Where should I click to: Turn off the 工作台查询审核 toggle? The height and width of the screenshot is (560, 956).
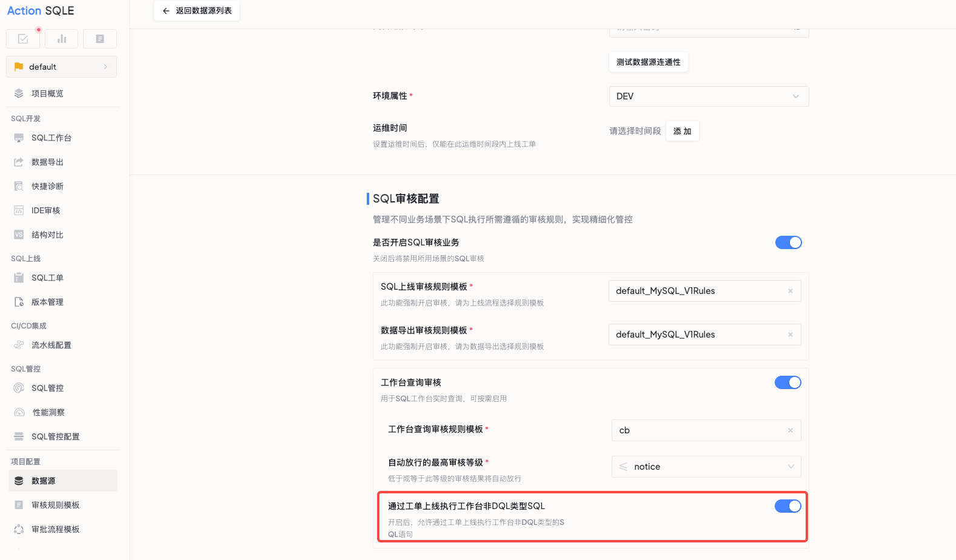click(787, 382)
